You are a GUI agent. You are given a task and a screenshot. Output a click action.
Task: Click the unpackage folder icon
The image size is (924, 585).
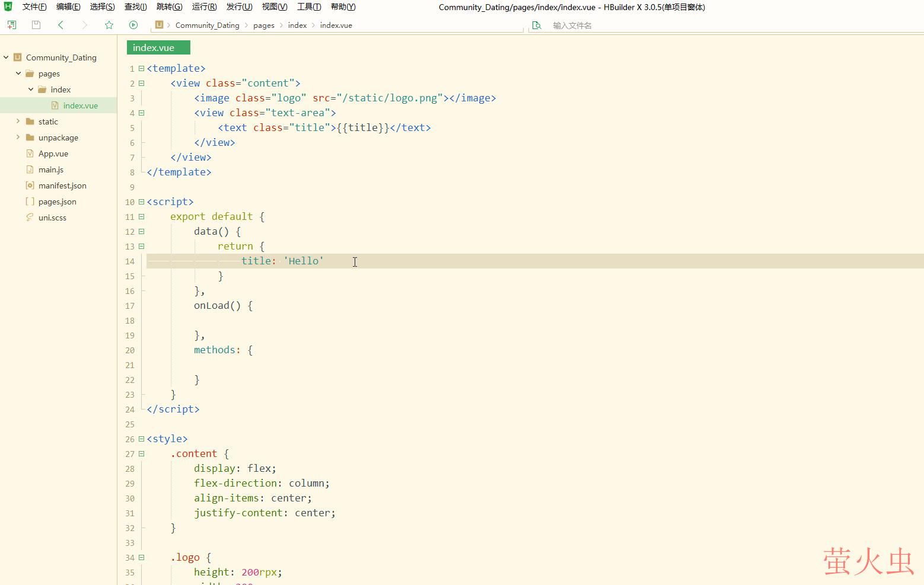[x=30, y=138]
